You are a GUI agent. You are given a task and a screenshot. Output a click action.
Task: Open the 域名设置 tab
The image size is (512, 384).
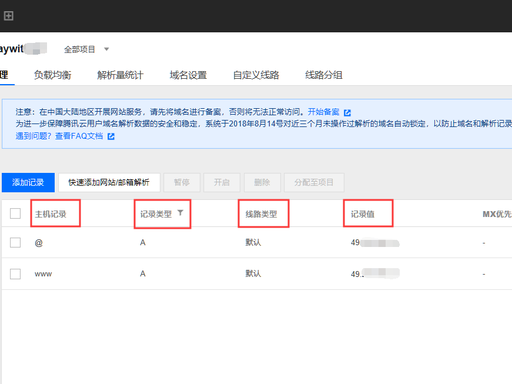click(x=188, y=75)
